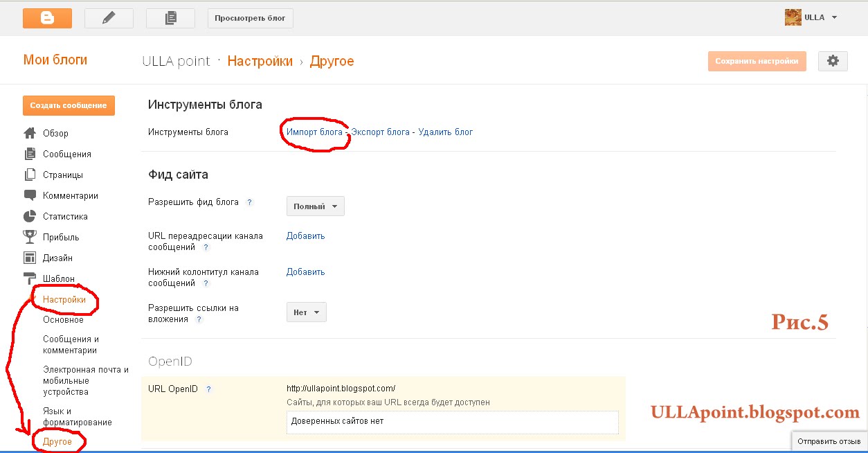Open the ULLA account dropdown

[812, 17]
